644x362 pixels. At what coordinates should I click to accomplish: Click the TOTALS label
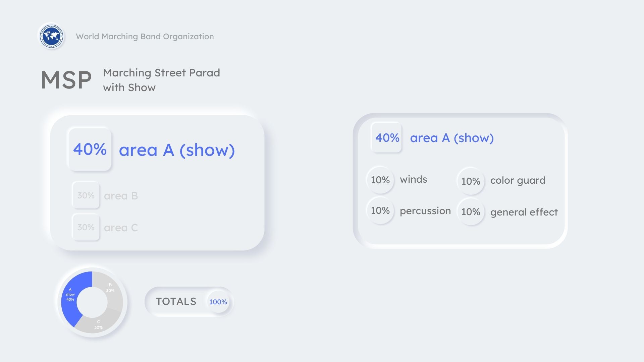pos(176,302)
